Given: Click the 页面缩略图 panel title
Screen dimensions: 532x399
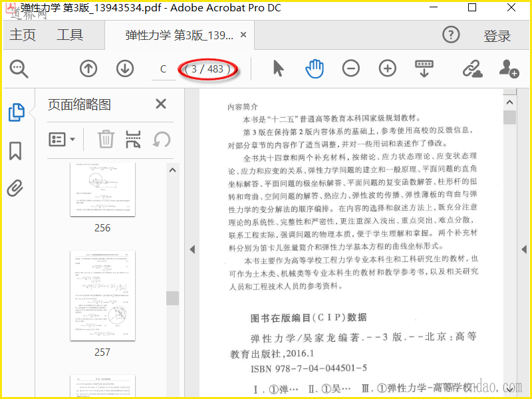Looking at the screenshot, I should [x=79, y=104].
